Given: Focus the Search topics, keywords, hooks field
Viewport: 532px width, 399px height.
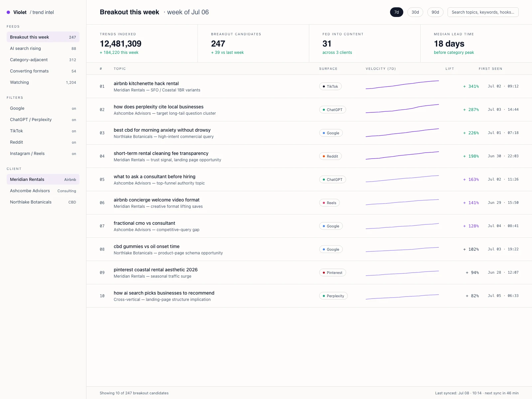Looking at the screenshot, I should pyautogui.click(x=483, y=12).
